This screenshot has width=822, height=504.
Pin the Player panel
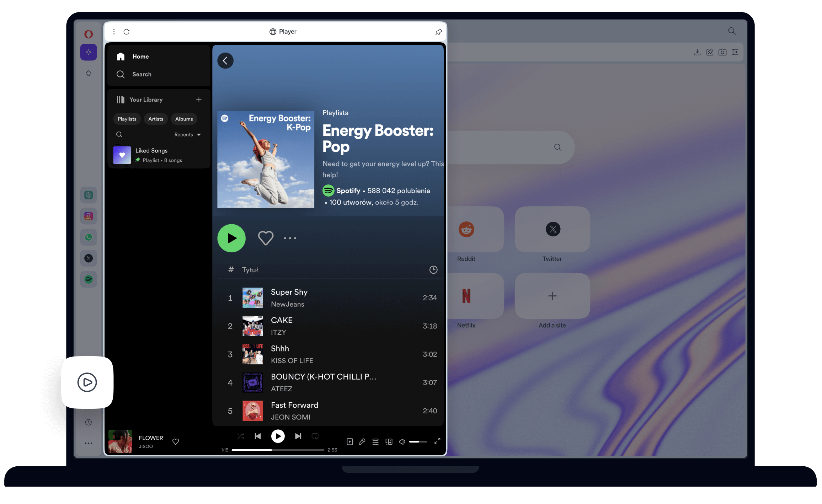point(438,32)
